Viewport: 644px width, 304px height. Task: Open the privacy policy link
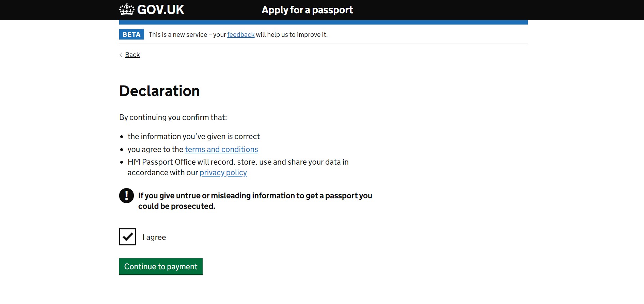(x=223, y=172)
